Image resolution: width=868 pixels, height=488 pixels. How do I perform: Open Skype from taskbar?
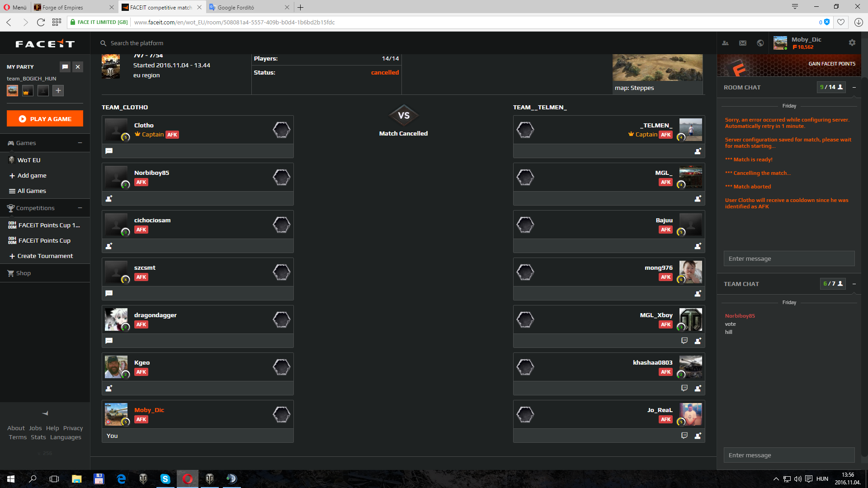click(x=165, y=479)
